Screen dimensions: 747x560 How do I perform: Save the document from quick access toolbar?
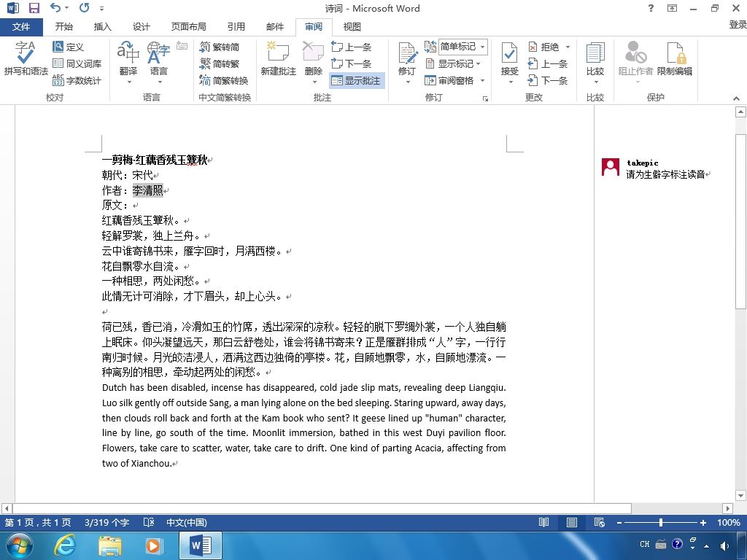[34, 8]
